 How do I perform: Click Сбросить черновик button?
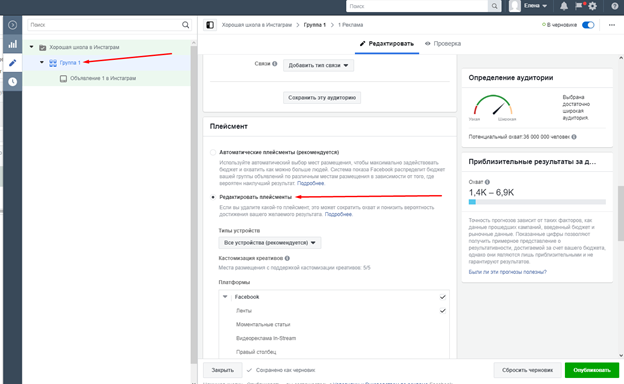click(527, 370)
